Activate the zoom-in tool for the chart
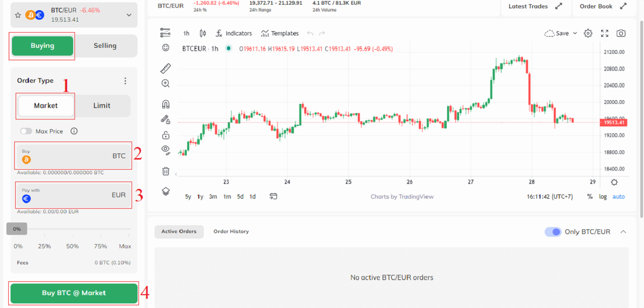The width and height of the screenshot is (644, 308). click(166, 83)
